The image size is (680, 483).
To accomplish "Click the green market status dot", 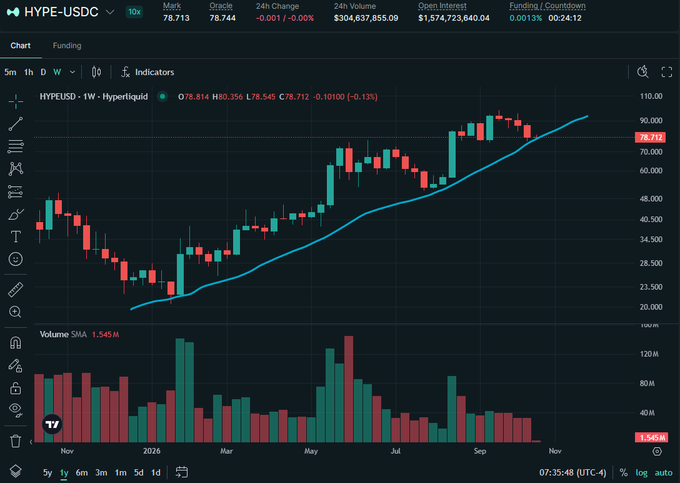I will coord(163,96).
